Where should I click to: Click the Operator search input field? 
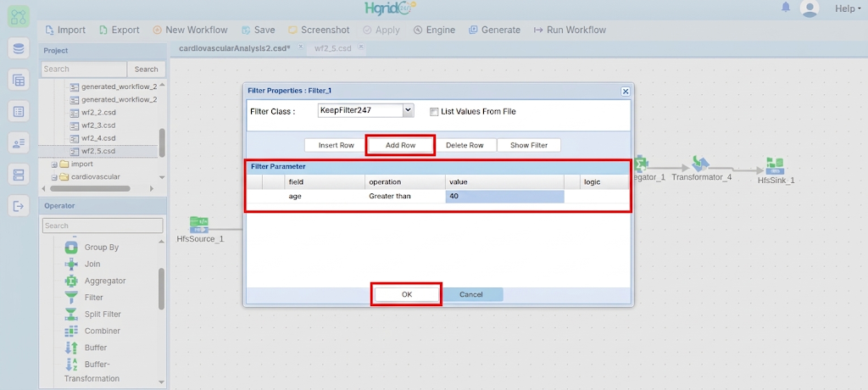(103, 226)
